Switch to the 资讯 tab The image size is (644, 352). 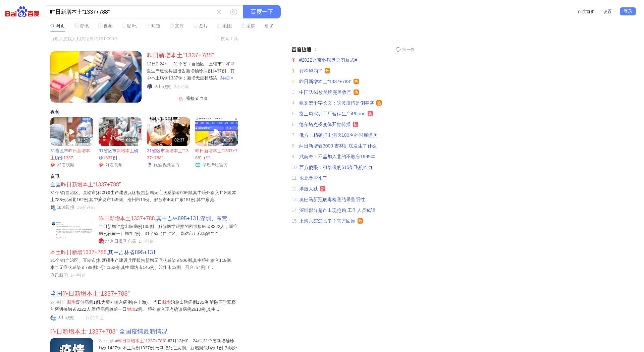[x=82, y=26]
